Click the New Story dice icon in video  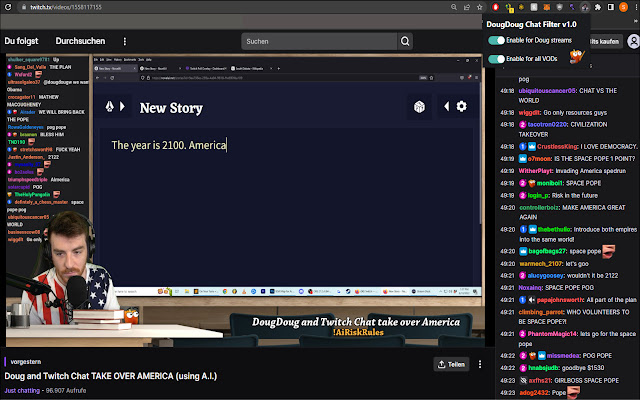pyautogui.click(x=419, y=107)
